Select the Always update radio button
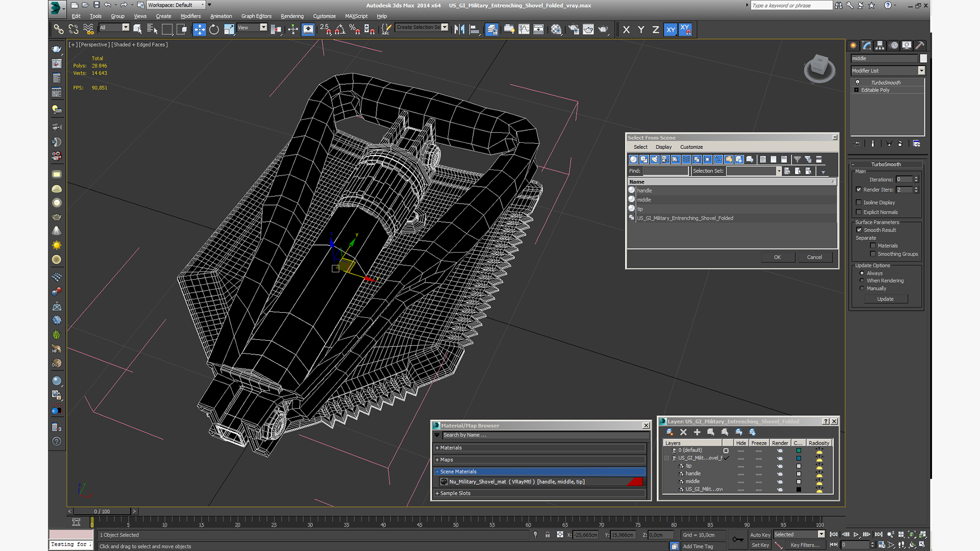The image size is (980, 551). pyautogui.click(x=862, y=273)
